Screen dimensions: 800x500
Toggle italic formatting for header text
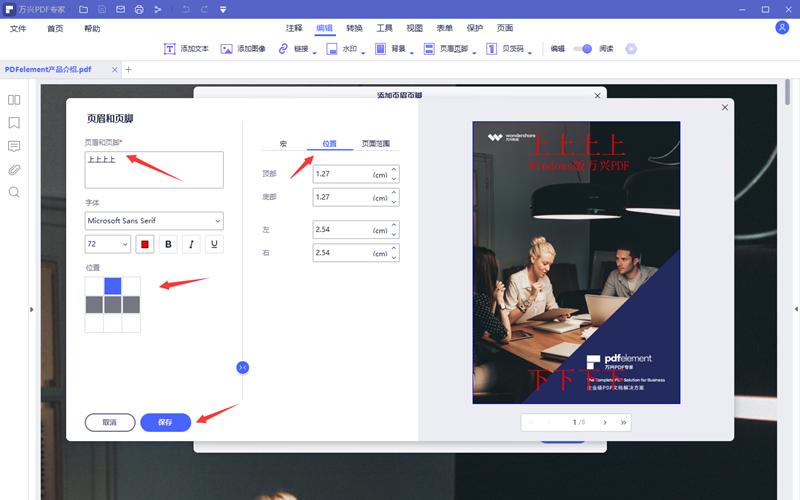191,244
